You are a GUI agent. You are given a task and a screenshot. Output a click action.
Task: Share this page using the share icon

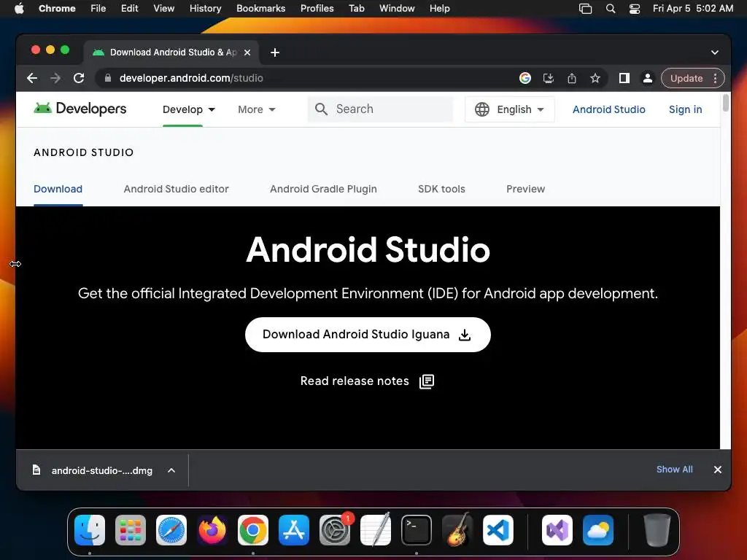572,78
